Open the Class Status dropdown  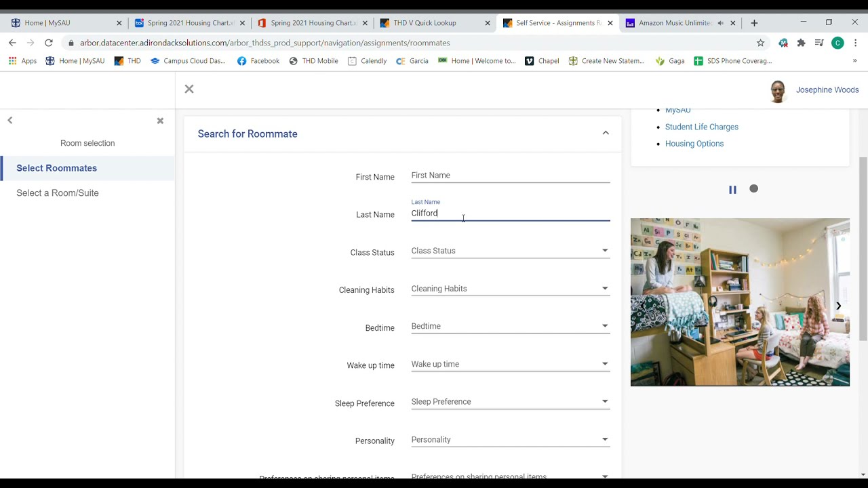[510, 251]
